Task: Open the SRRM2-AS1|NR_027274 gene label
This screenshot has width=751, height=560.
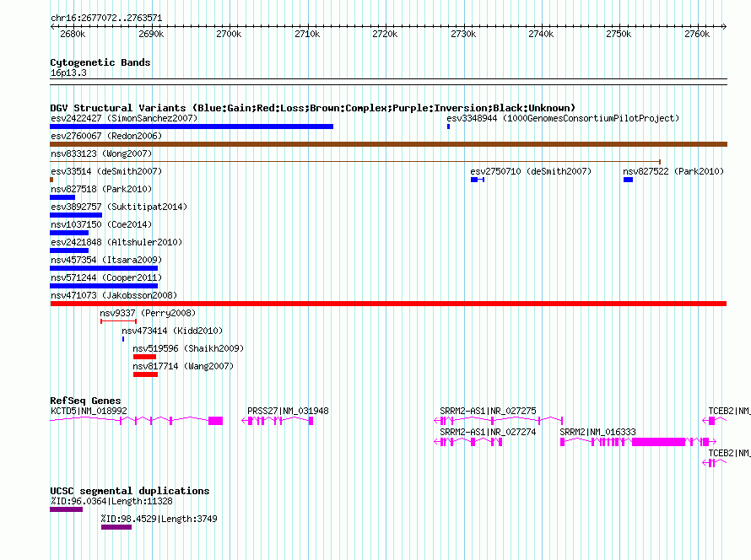Action: point(488,432)
